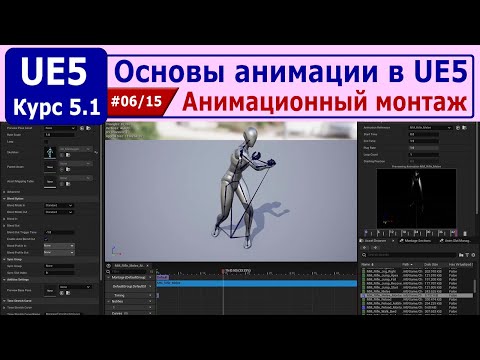Viewport: 480px width, 360px height.
Task: Expand the Advanced section
Action: 5,192
